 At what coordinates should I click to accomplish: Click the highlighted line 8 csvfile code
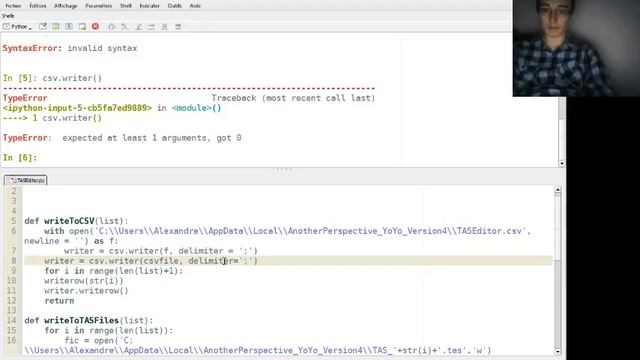point(151,260)
